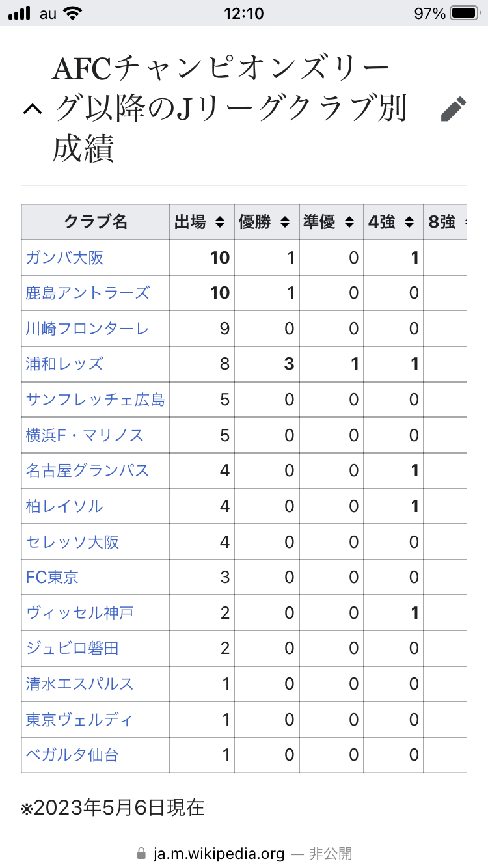The height and width of the screenshot is (868, 488).
Task: Click the クラブ名 column header
Action: [x=96, y=222]
